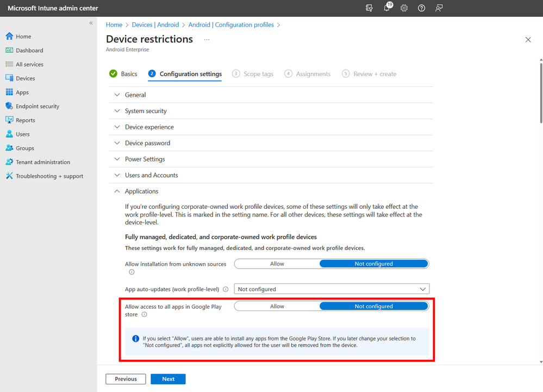
Task: Expand the Users and Accounts section
Action: 271,175
